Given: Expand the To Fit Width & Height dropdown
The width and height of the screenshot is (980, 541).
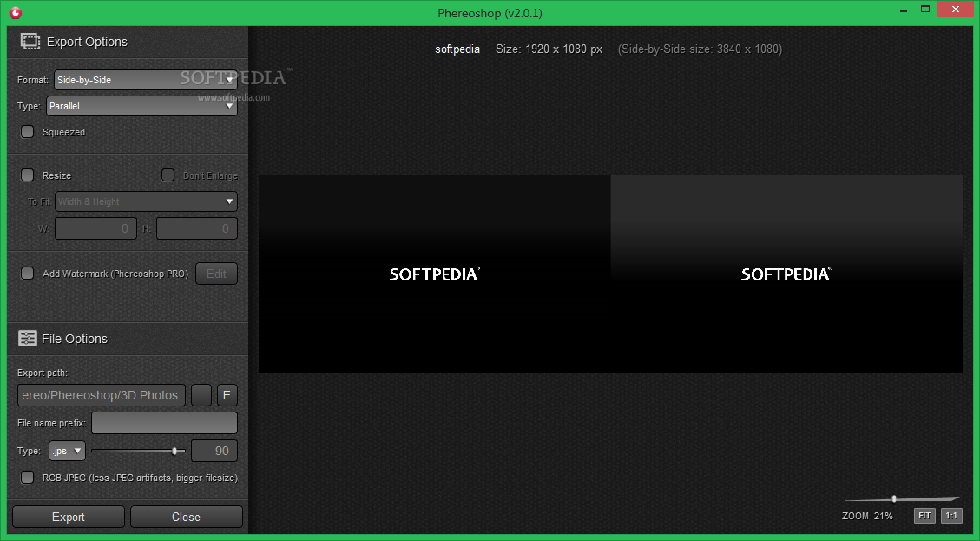Looking at the screenshot, I should pos(146,201).
